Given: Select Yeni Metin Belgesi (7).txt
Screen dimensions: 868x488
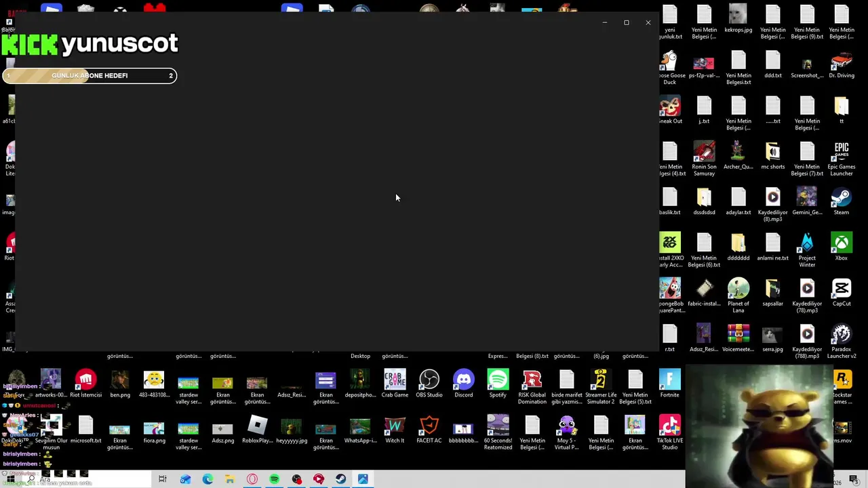Looking at the screenshot, I should tap(807, 159).
